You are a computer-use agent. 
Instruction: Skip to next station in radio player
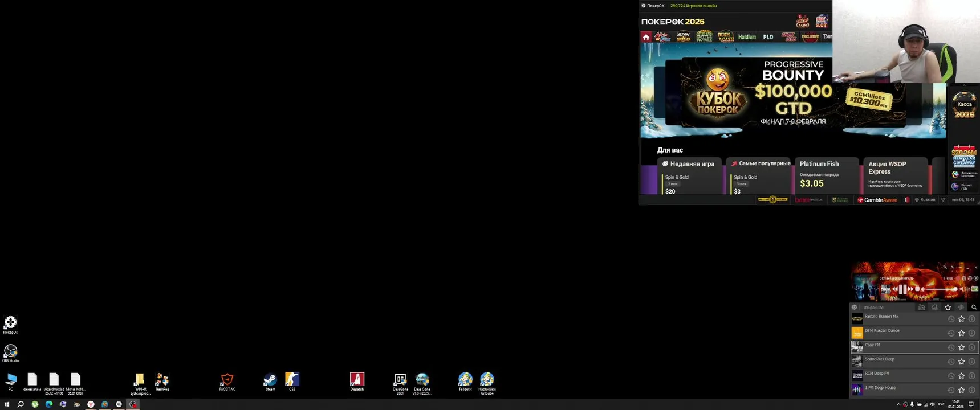point(910,289)
